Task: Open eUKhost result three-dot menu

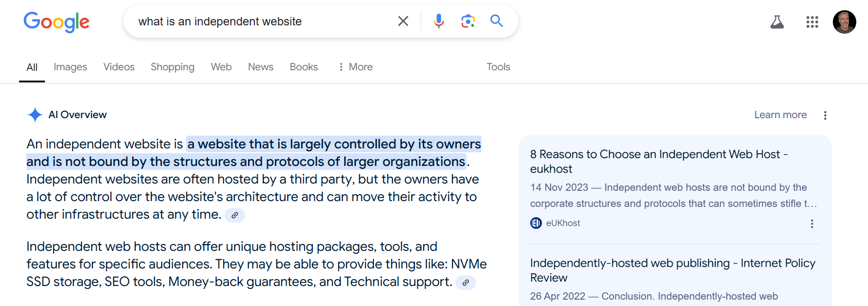Action: [812, 224]
